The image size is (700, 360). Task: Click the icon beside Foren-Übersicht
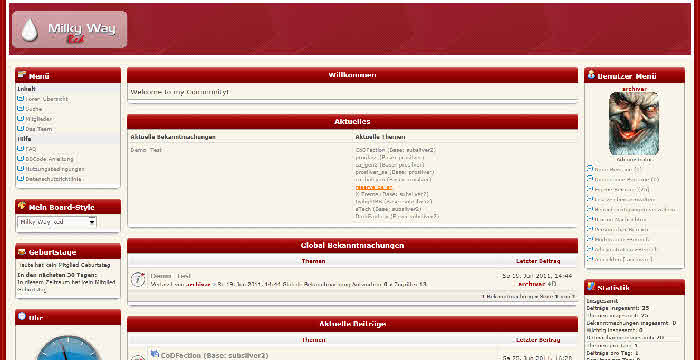point(20,99)
